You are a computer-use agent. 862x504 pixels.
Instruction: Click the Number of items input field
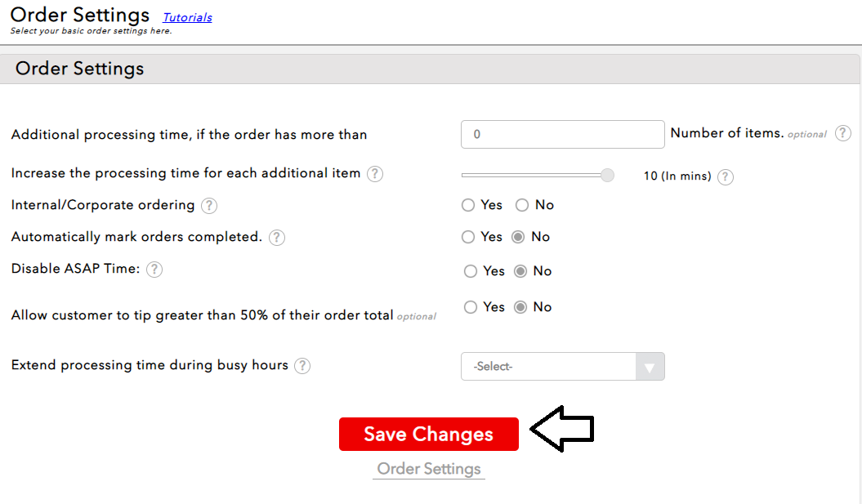click(562, 134)
